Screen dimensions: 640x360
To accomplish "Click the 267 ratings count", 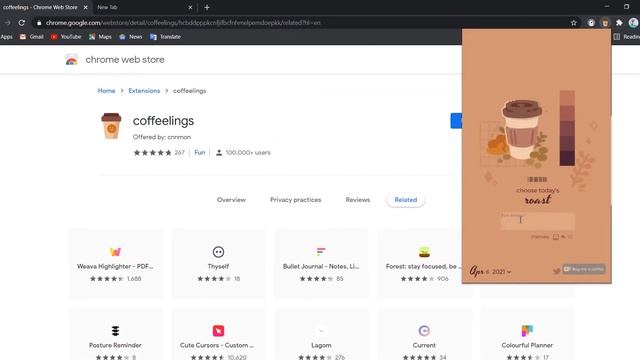I will pos(180,153).
